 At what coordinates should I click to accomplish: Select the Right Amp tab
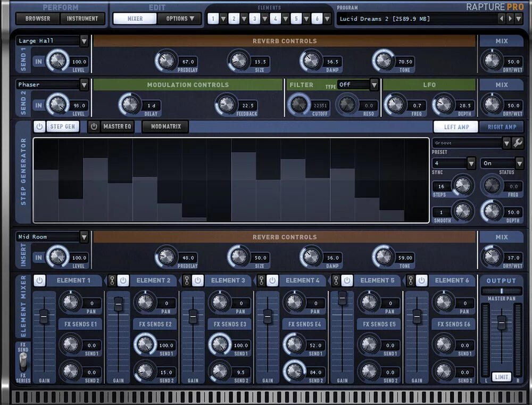[502, 127]
